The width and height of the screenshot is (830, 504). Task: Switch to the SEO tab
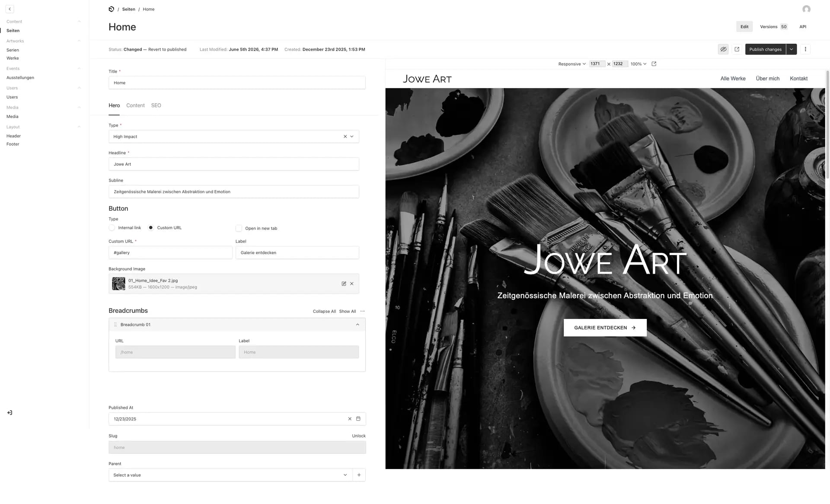pyautogui.click(x=156, y=105)
